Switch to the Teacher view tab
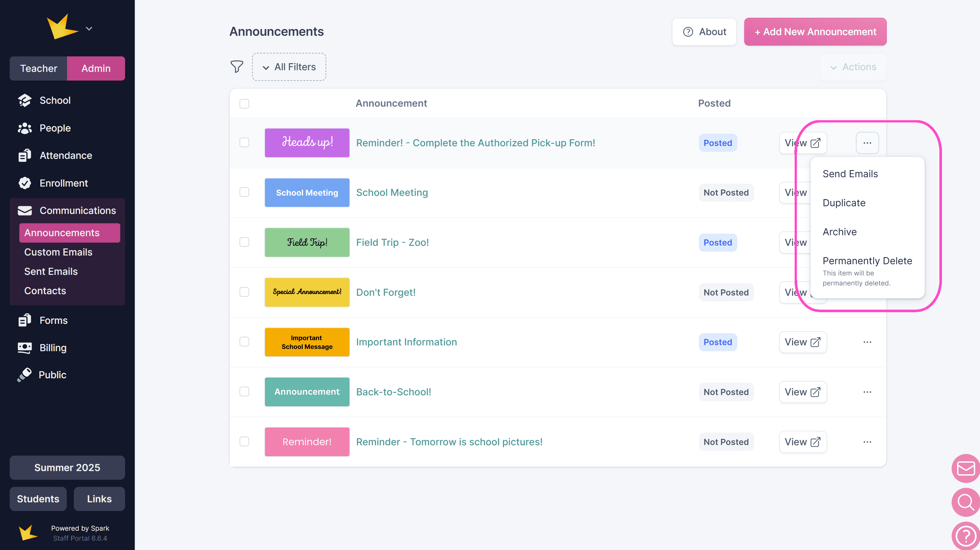This screenshot has height=550, width=980. [38, 68]
